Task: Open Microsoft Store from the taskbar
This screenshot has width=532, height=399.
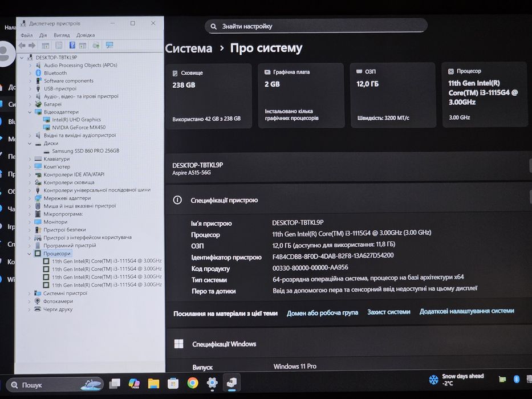Action: click(x=173, y=383)
